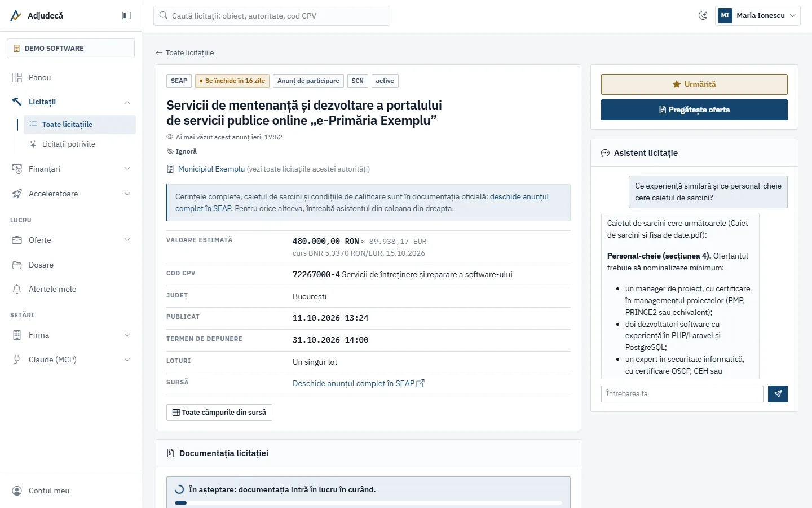Expand the Claude (MCP) chevron
The height and width of the screenshot is (508, 812).
pyautogui.click(x=127, y=360)
